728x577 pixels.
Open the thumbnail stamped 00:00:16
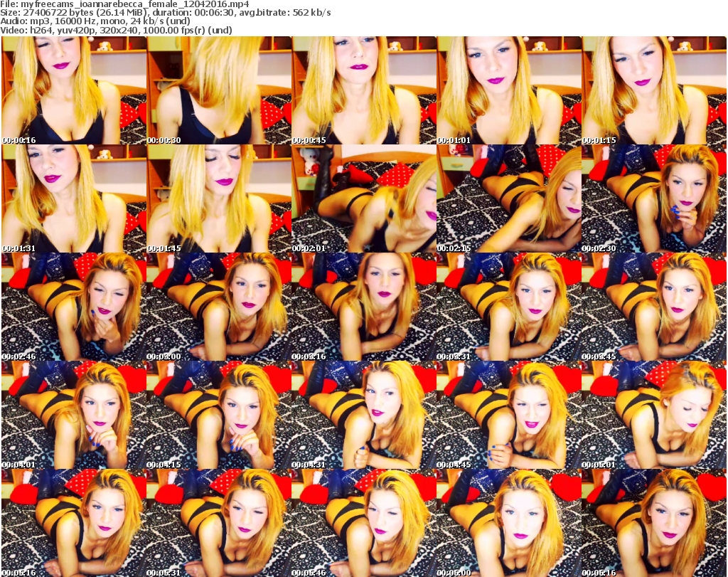coord(74,90)
